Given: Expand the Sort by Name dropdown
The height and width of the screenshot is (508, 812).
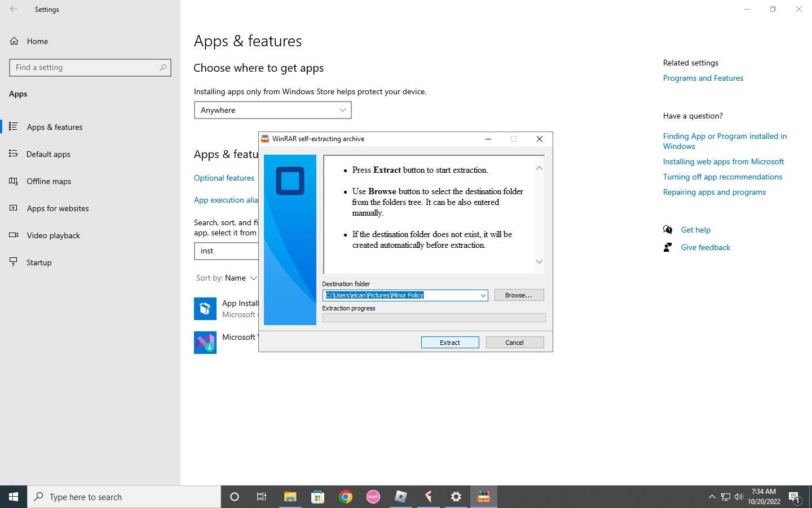Looking at the screenshot, I should point(241,278).
